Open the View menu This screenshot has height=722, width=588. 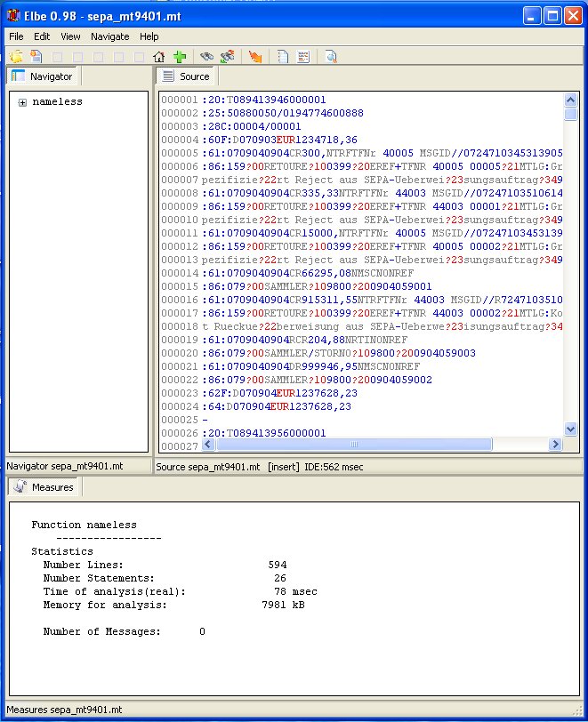pos(70,36)
